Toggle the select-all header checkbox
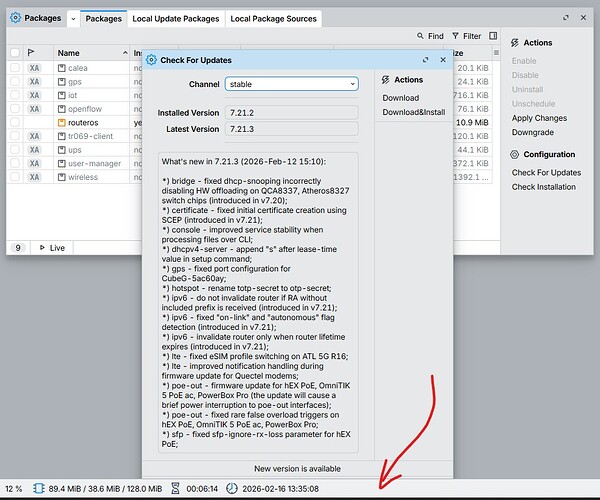This screenshot has width=600, height=500. click(x=15, y=53)
